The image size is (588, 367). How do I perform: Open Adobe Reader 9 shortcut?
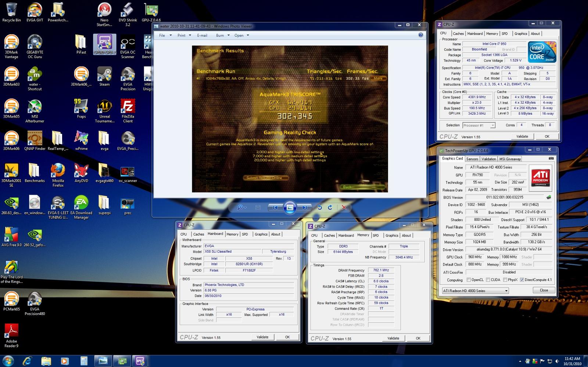coord(11,336)
